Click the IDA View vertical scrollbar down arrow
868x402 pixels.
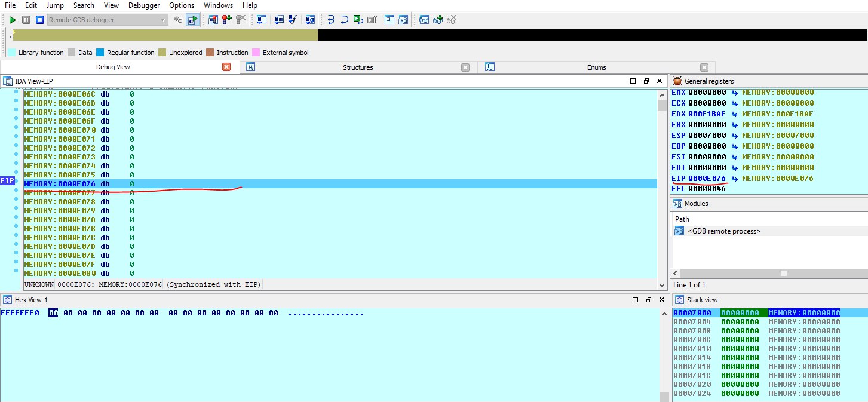(x=661, y=286)
